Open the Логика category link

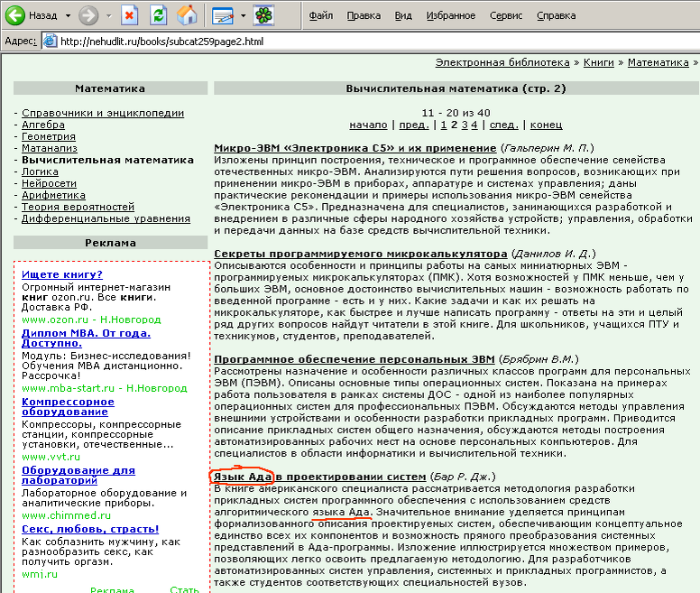pyautogui.click(x=41, y=171)
